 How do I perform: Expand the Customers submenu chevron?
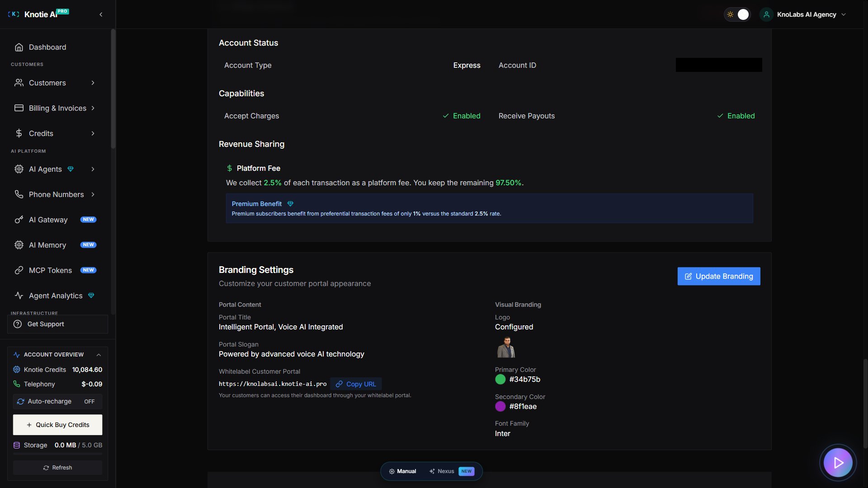93,83
